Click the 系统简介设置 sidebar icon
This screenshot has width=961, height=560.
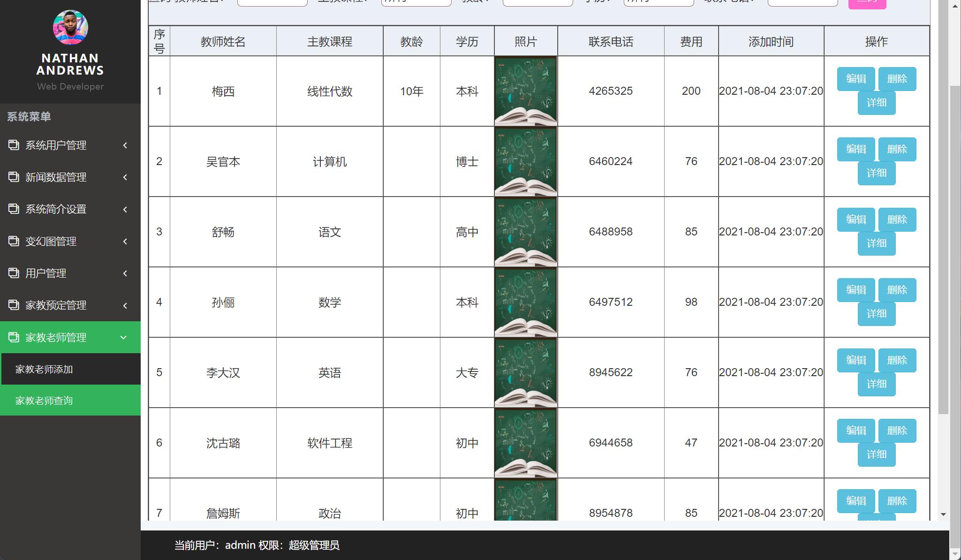click(x=14, y=209)
